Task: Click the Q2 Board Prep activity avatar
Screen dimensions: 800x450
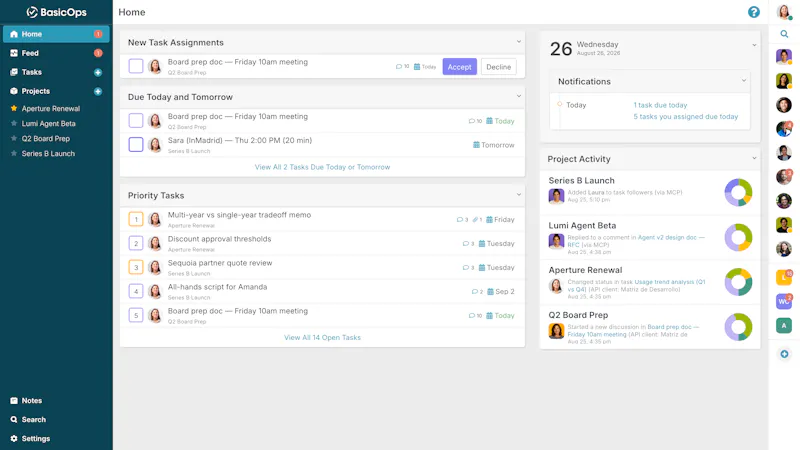Action: (556, 331)
